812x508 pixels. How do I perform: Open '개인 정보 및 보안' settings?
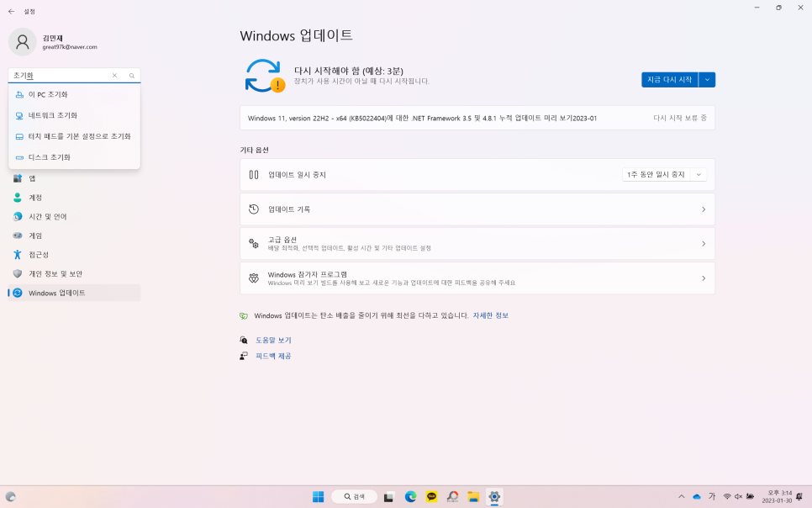click(x=74, y=273)
